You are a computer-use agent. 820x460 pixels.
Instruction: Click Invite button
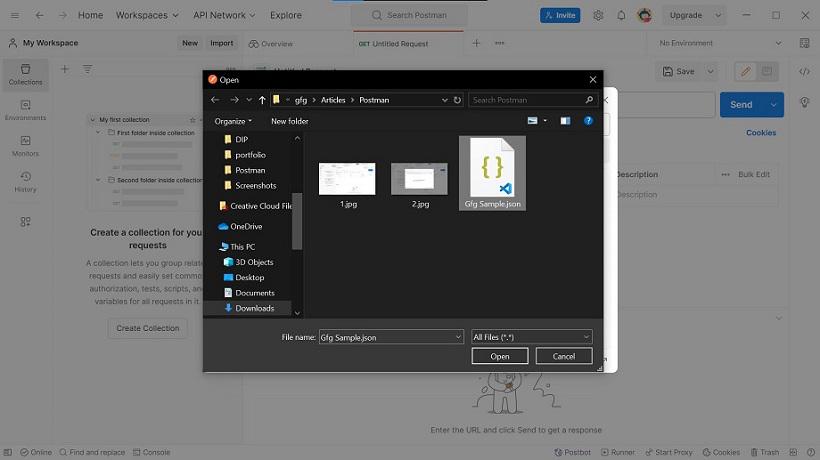560,16
